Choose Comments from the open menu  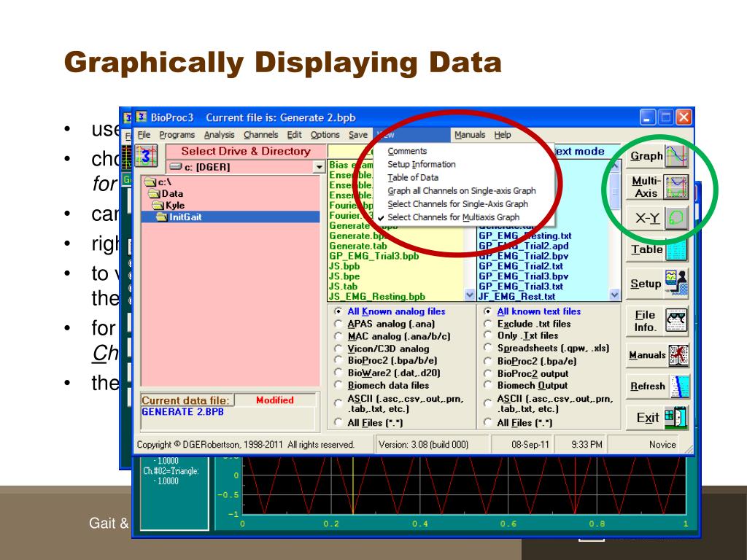(x=407, y=151)
